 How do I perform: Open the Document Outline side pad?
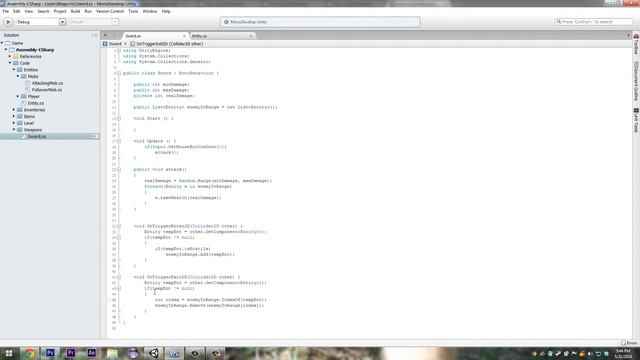[x=636, y=81]
